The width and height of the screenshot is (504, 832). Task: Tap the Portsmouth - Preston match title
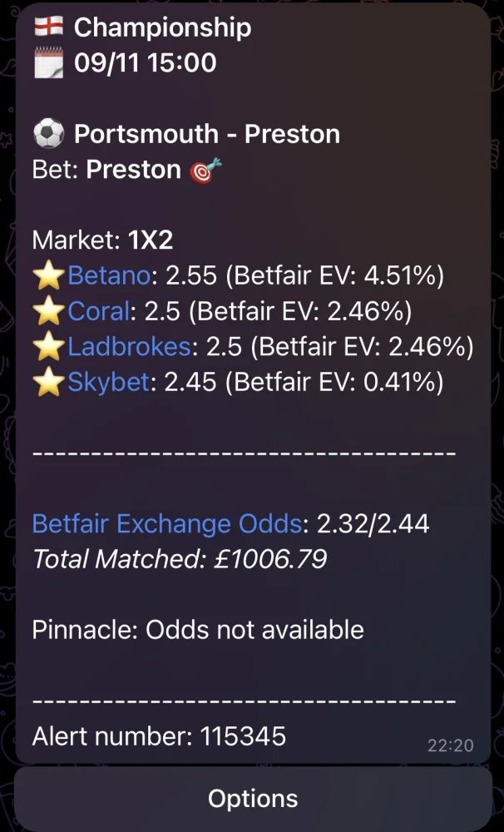coord(206,133)
